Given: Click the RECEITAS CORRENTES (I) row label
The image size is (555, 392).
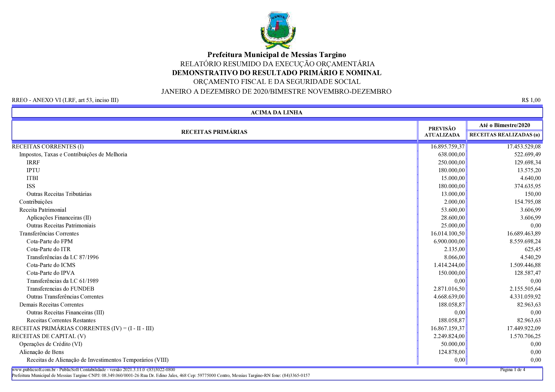Looking at the screenshot, I should [x=48, y=147].
